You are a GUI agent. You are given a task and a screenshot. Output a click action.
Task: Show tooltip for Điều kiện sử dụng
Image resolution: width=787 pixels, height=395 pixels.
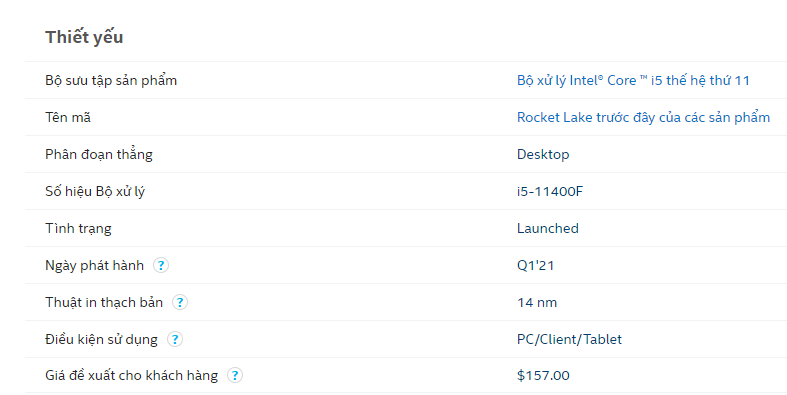pyautogui.click(x=175, y=339)
